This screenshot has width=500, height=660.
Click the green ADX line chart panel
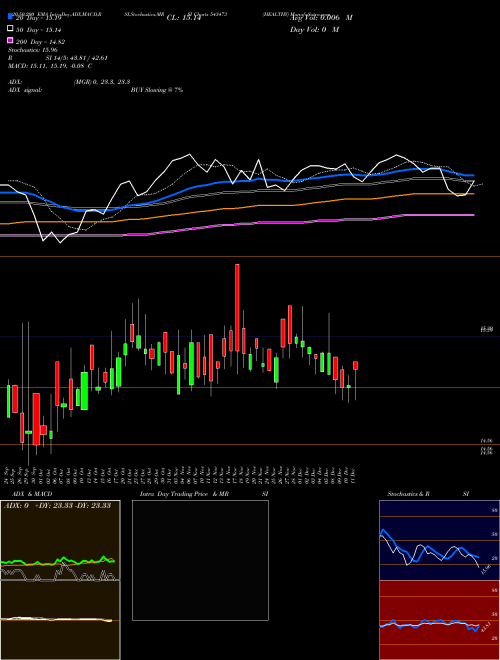[60, 540]
